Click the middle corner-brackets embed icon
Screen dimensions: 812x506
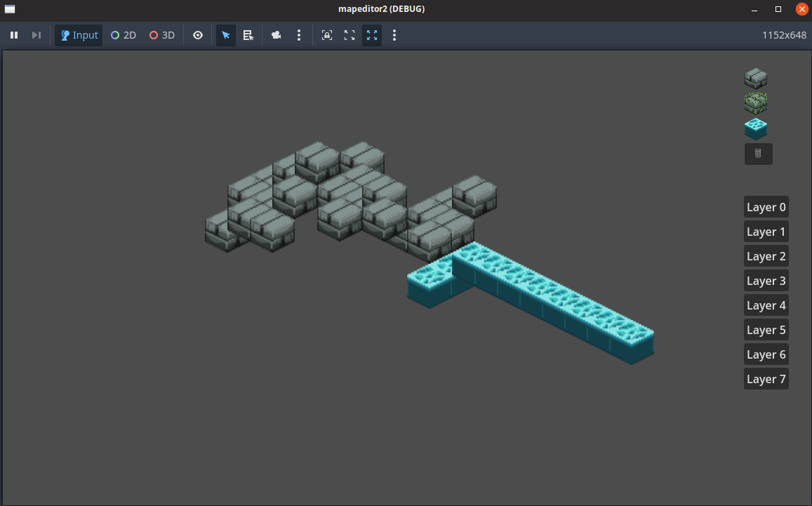350,35
